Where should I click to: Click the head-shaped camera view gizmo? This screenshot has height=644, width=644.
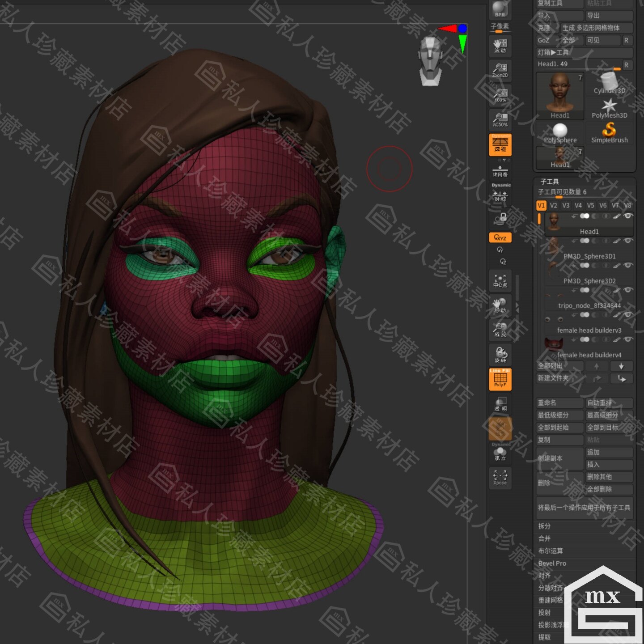coord(430,61)
